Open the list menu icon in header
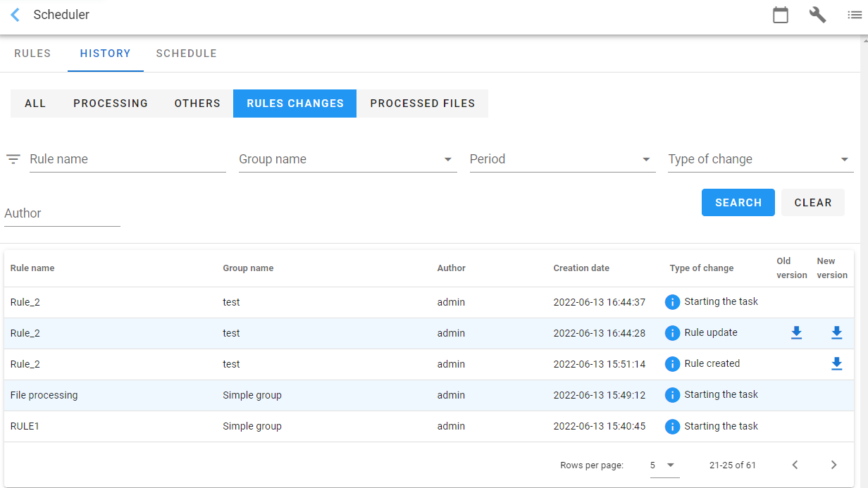This screenshot has height=488, width=868. [855, 15]
